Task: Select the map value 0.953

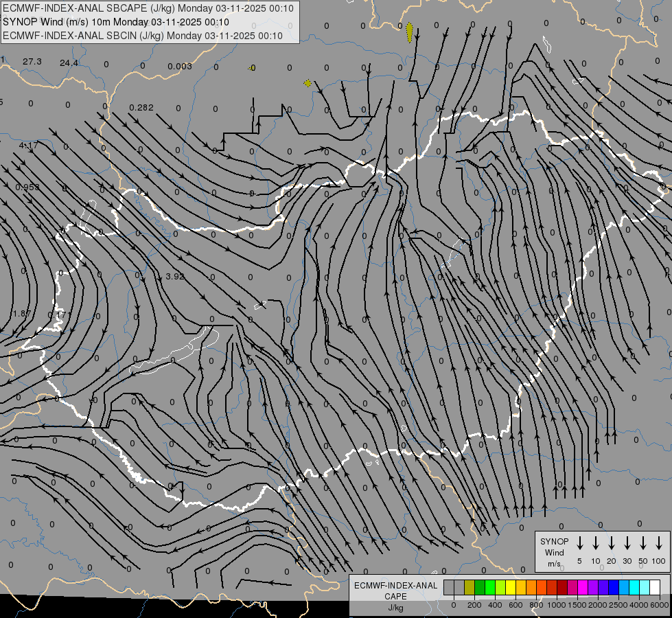Action: pyautogui.click(x=27, y=187)
